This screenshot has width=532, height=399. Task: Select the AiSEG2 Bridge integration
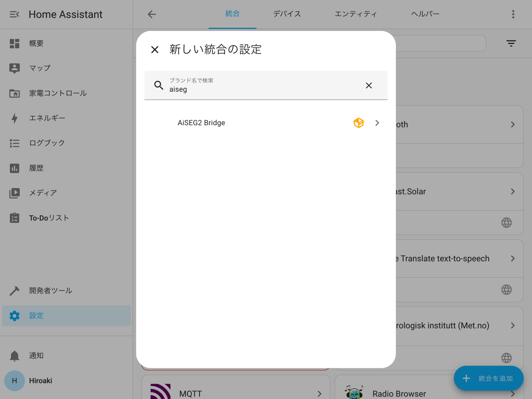[x=266, y=123]
